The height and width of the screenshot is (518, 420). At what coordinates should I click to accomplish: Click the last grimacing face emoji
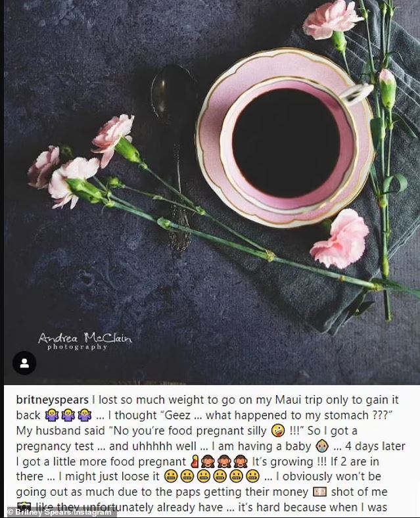(x=252, y=477)
